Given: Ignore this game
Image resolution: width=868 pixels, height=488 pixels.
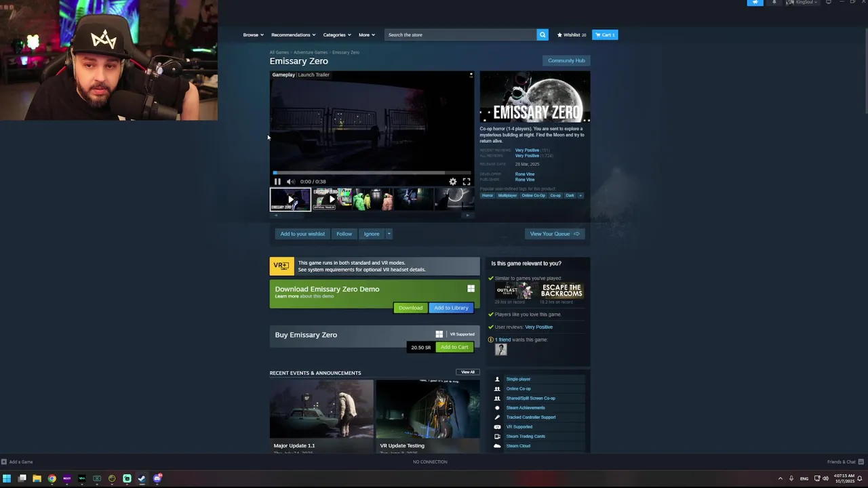Looking at the screenshot, I should pos(372,234).
